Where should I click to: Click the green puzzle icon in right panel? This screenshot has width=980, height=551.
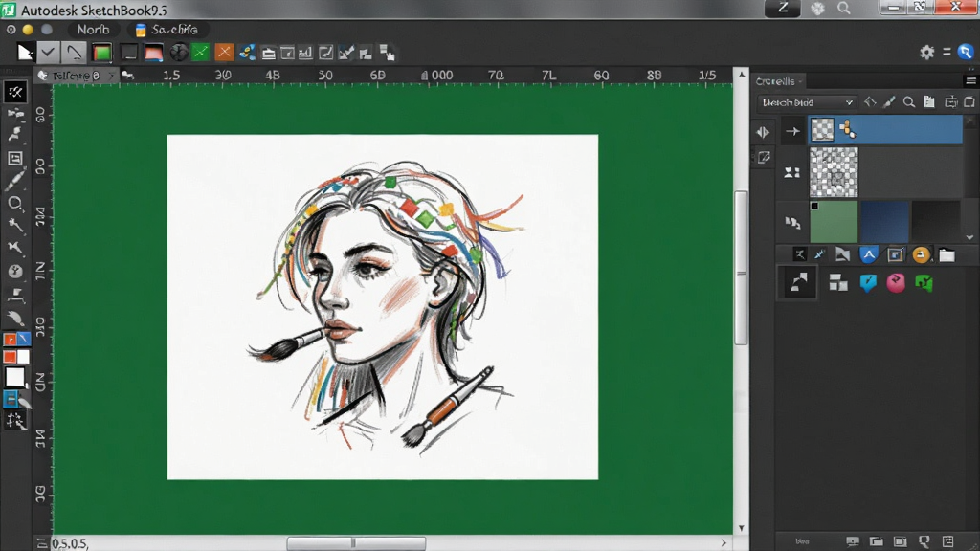(924, 283)
